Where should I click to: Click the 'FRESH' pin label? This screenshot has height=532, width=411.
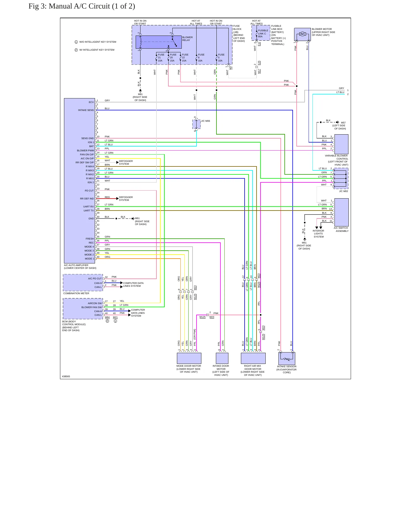(90, 239)
